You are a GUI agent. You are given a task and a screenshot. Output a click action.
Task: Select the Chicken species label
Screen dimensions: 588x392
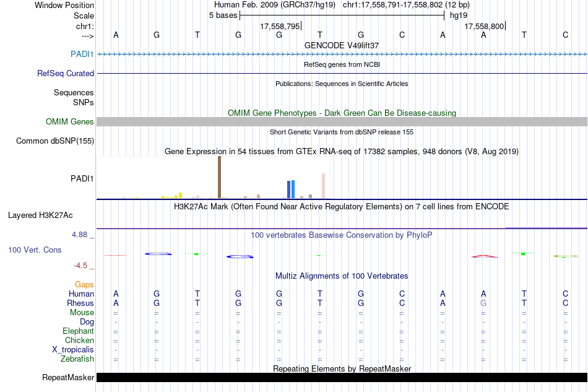pos(79,340)
